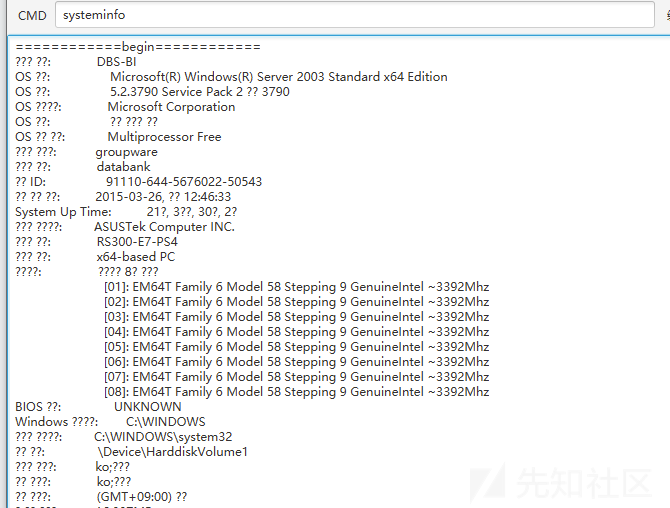Select the Multiprocessor Free build type
Viewport: 670px width, 508px height.
tap(165, 137)
